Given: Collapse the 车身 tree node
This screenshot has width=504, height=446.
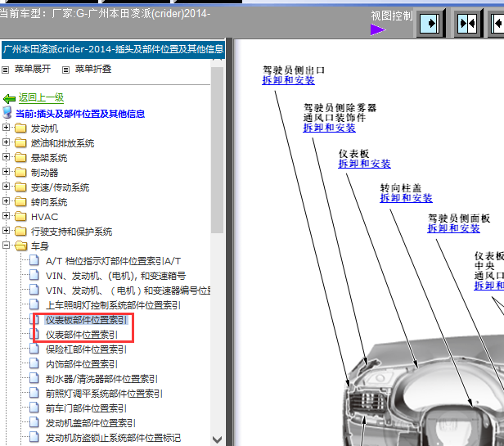Looking at the screenshot, I should coord(6,245).
